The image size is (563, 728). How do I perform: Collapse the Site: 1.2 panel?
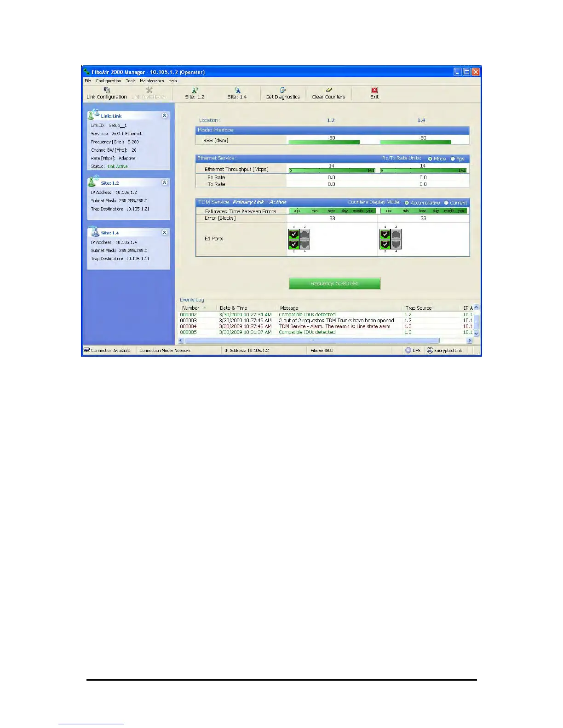coord(164,182)
